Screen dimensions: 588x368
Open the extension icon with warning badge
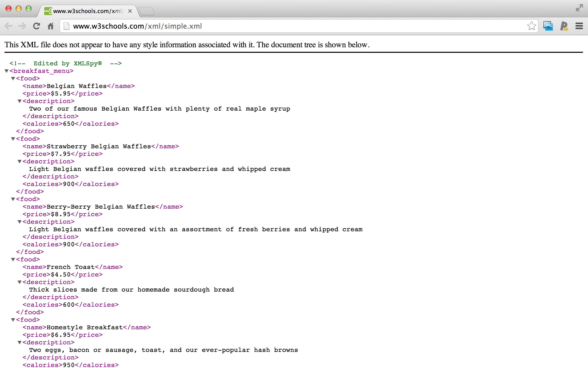point(564,26)
